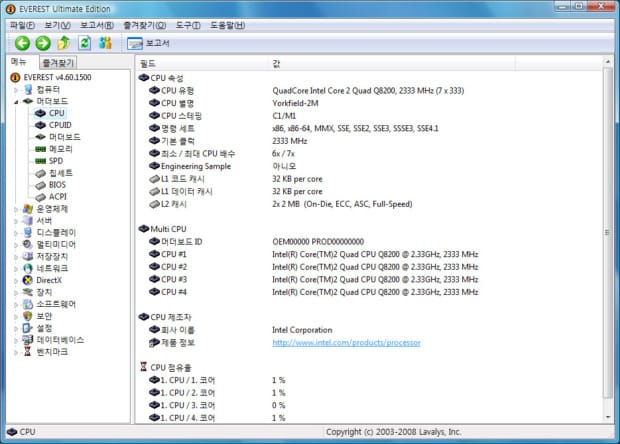Select CPUID in the sidebar tree
620x444 pixels.
[58, 125]
